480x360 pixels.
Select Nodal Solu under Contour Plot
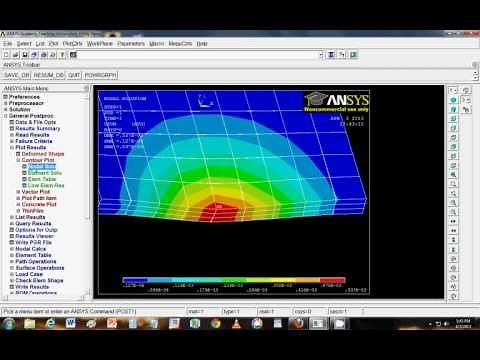(x=42, y=167)
